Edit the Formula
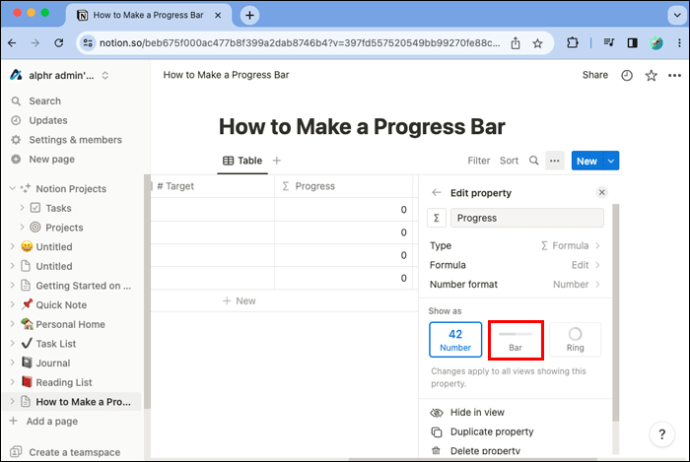The height and width of the screenshot is (462, 690). [515, 265]
